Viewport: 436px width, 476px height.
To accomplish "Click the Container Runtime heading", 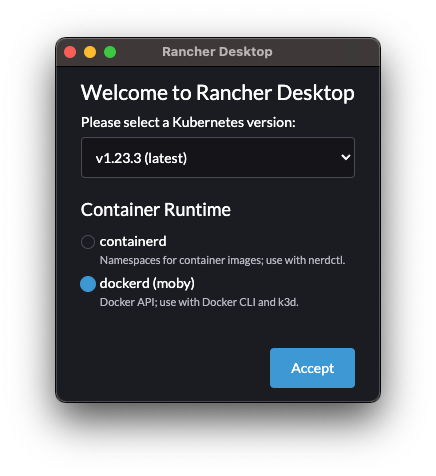I will coord(156,210).
